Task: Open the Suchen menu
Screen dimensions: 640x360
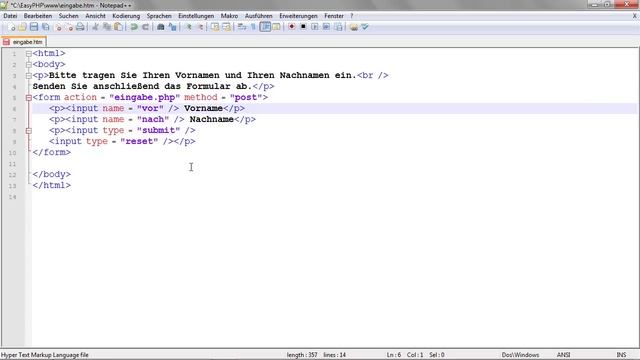Action: click(69, 16)
